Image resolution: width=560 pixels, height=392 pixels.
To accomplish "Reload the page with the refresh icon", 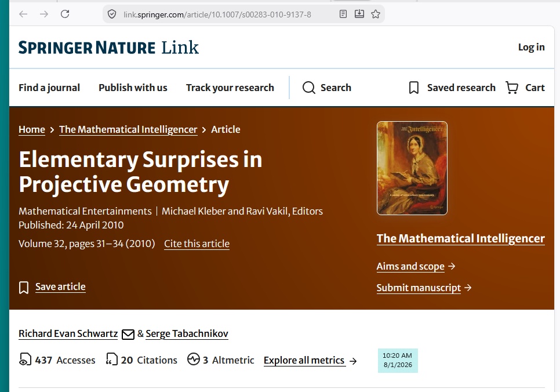I will [65, 14].
